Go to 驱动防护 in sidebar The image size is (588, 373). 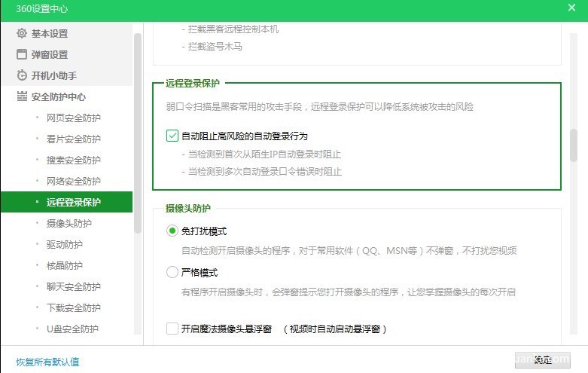[x=66, y=244]
